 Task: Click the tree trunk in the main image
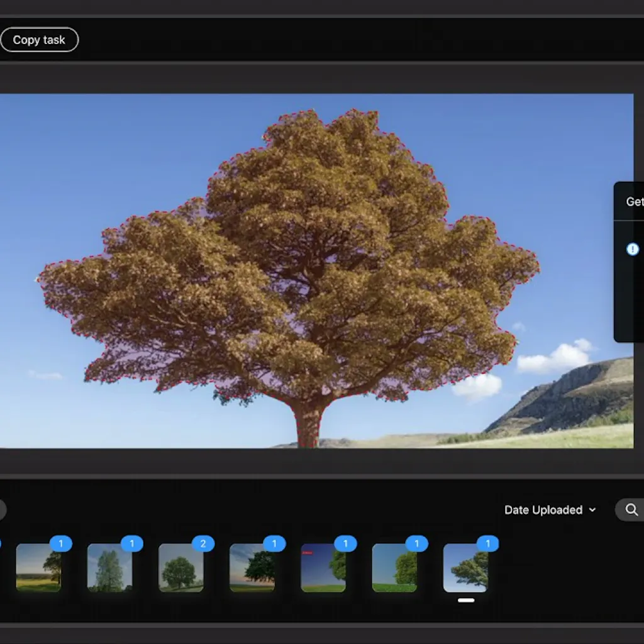tap(309, 425)
